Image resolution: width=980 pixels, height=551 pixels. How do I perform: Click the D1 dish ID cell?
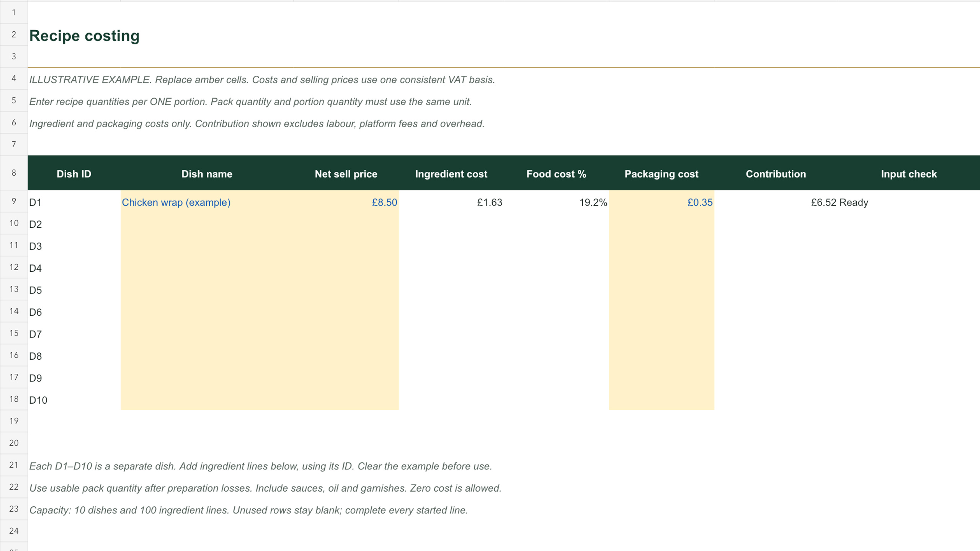click(74, 202)
